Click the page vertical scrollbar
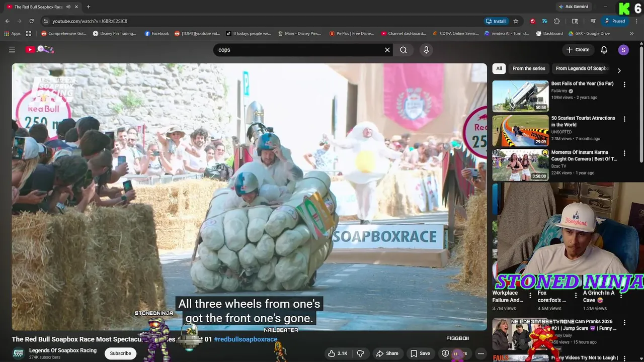 point(641,103)
